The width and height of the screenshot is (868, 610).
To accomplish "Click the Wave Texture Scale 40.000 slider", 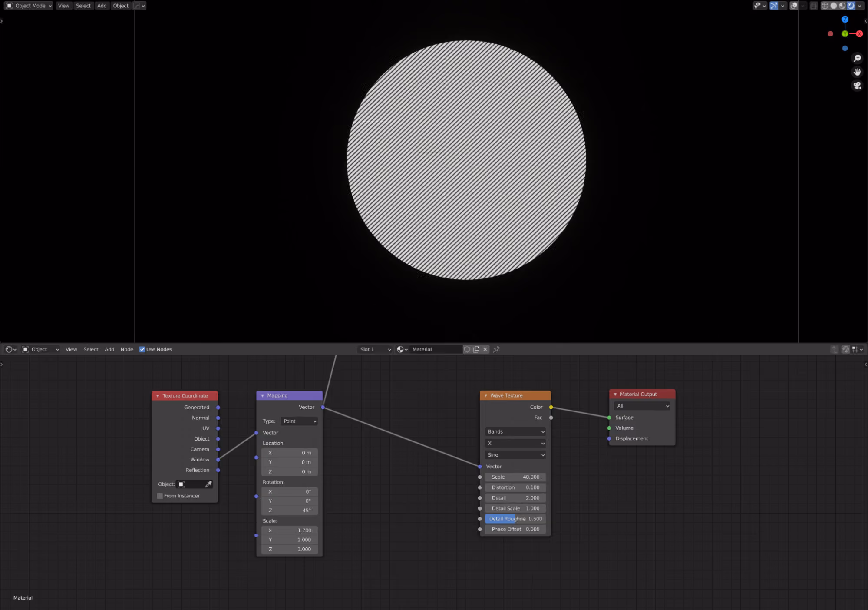I will [515, 477].
